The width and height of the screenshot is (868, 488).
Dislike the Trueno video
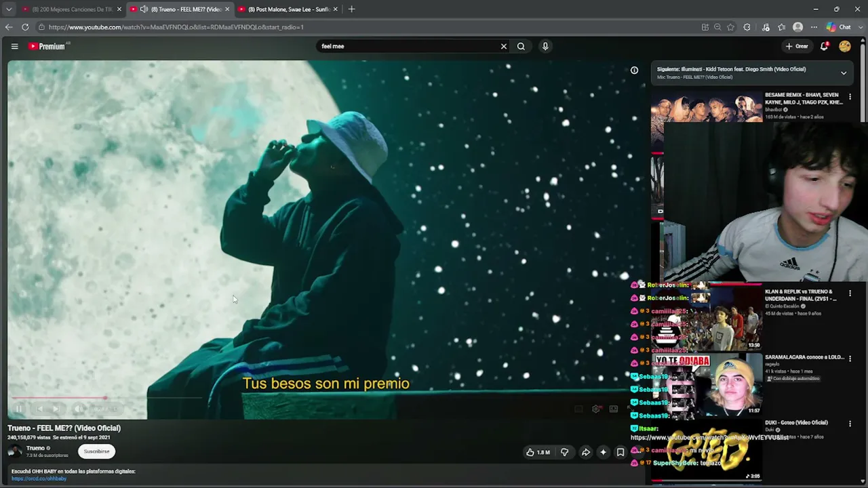pyautogui.click(x=564, y=452)
